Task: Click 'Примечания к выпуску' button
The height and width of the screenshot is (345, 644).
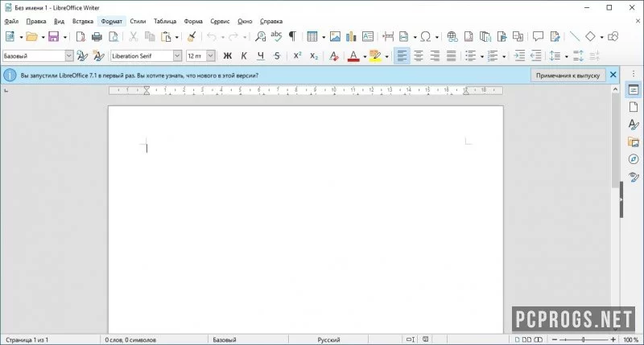Action: pos(568,76)
